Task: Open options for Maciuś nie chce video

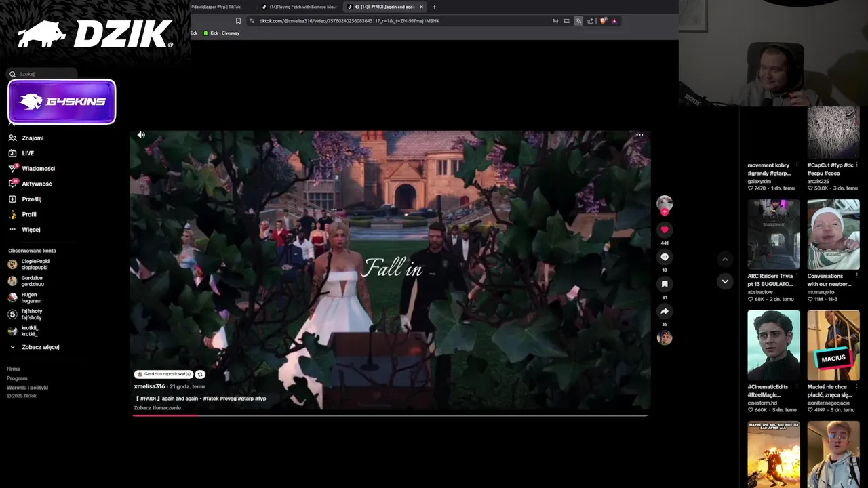Action: click(x=856, y=387)
